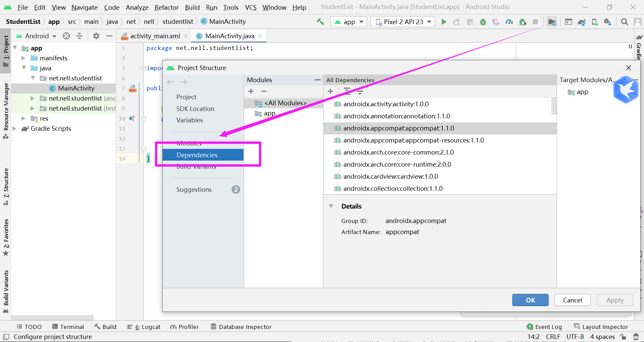Viewport: 644px width, 342px height.
Task: Click the Debug app bug icon
Action: pos(483,22)
